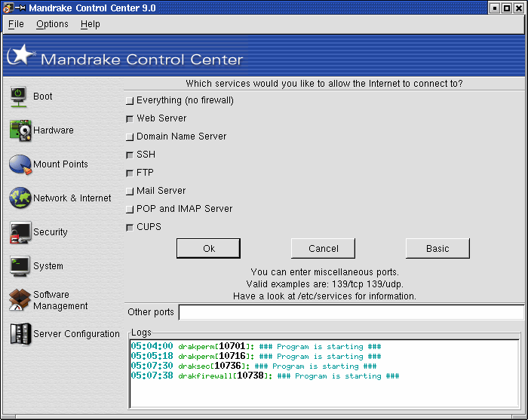This screenshot has height=420, width=528.
Task: Select the Security label in sidebar
Action: (51, 232)
